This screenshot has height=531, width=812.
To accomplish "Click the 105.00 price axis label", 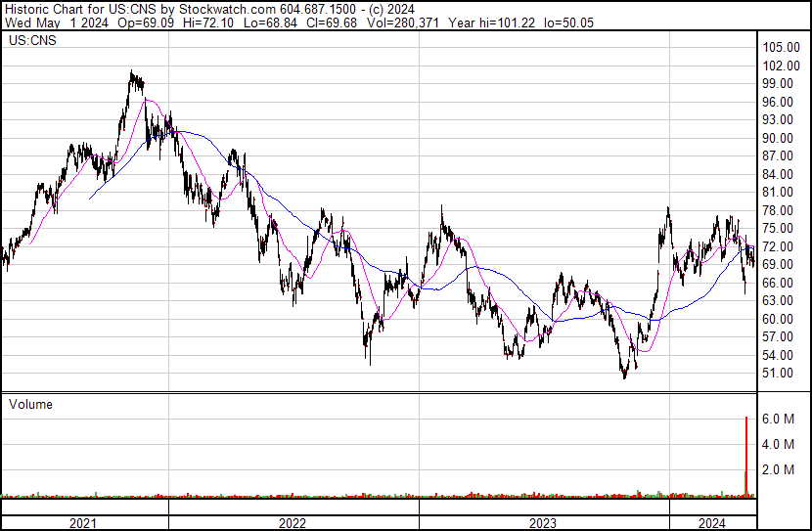I will point(783,48).
